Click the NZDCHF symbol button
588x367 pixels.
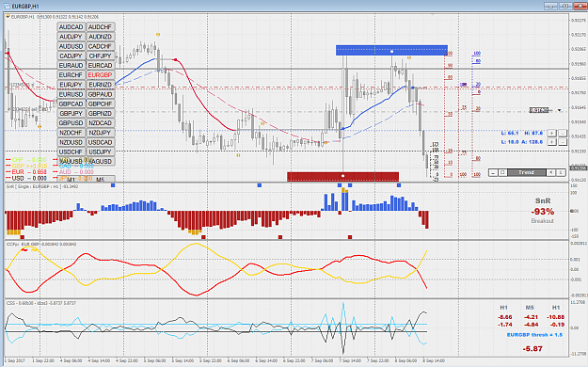pos(72,133)
